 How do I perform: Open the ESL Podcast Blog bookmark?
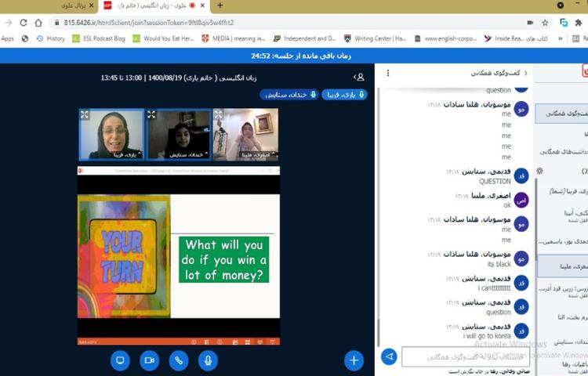pos(99,38)
